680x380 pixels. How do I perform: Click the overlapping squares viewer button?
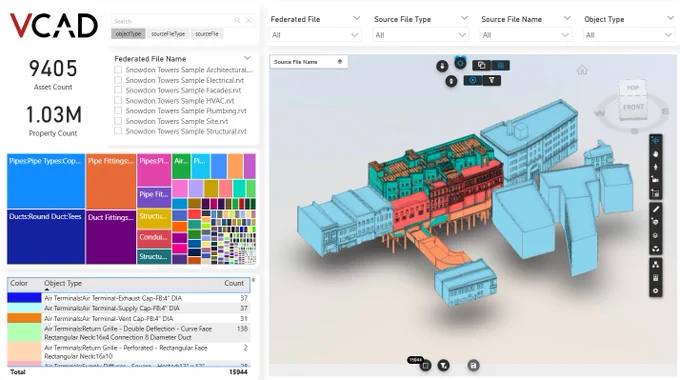[x=481, y=66]
